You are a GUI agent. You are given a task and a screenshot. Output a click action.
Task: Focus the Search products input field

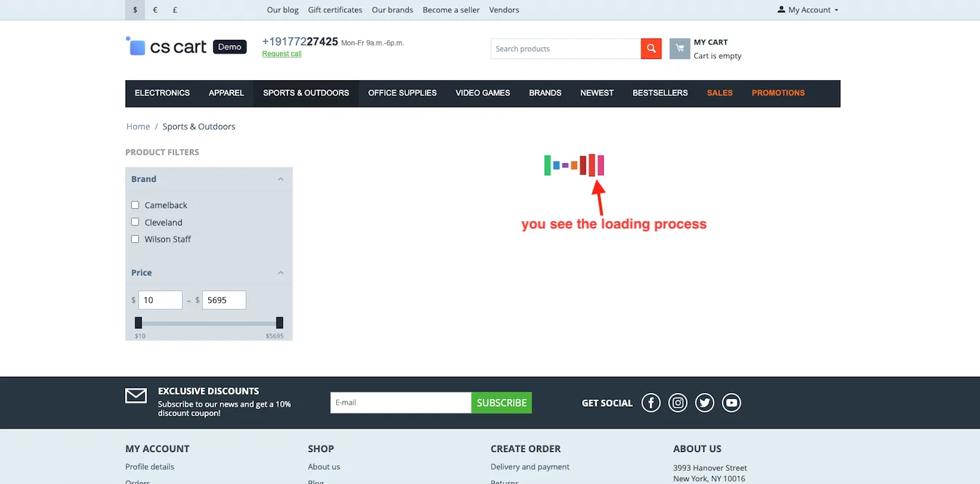566,49
